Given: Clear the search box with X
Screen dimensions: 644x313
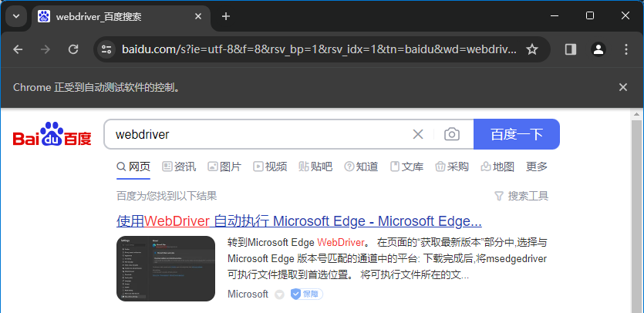Looking at the screenshot, I should (x=418, y=134).
